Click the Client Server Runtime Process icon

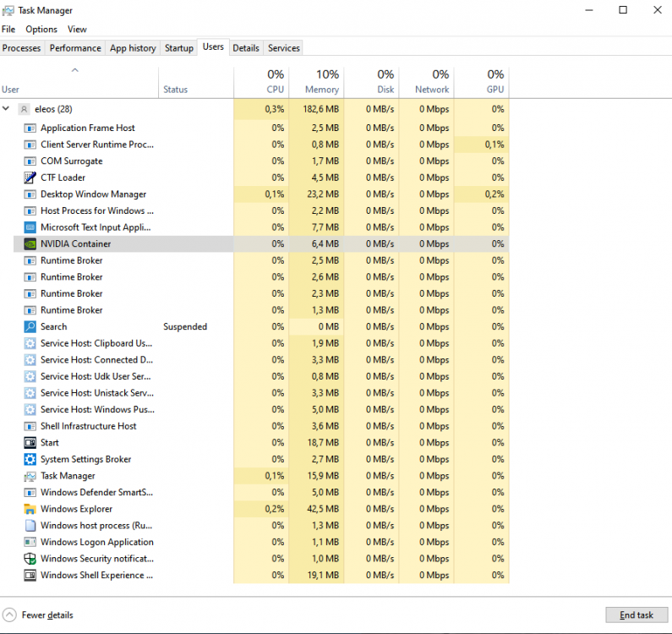[30, 145]
